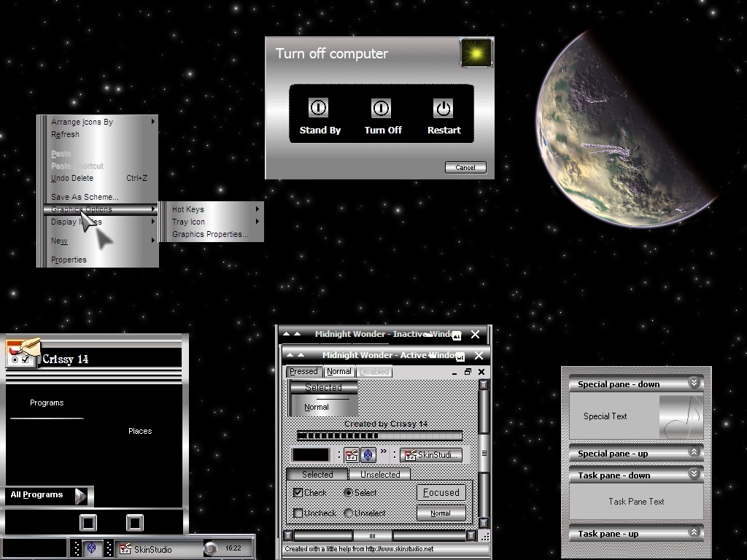747x560 pixels.
Task: Click the blue cube icon in taskbar
Action: click(x=92, y=548)
